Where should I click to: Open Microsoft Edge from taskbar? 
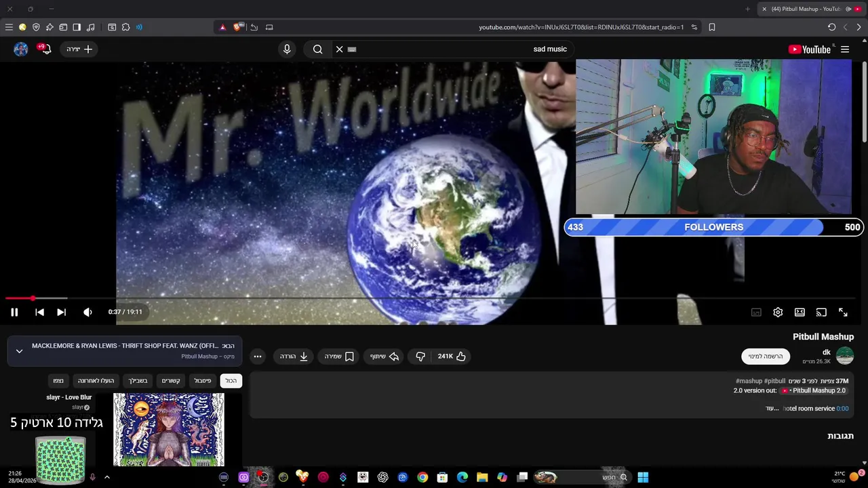462,477
